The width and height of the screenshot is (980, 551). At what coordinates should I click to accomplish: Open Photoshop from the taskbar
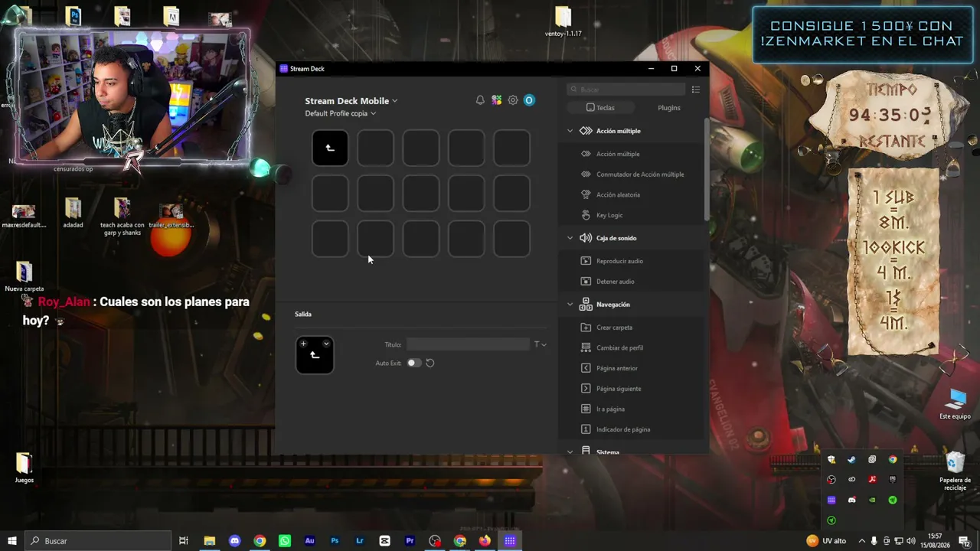click(x=335, y=541)
